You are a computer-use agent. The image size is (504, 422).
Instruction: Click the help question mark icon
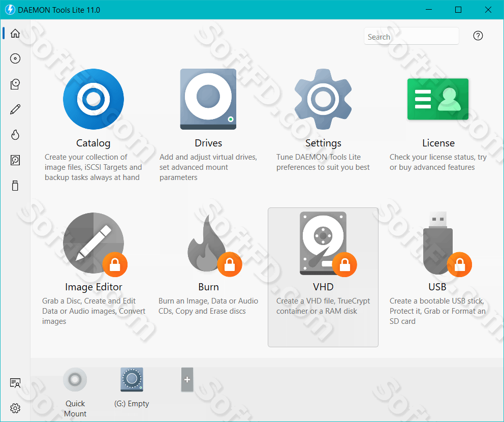(x=478, y=36)
